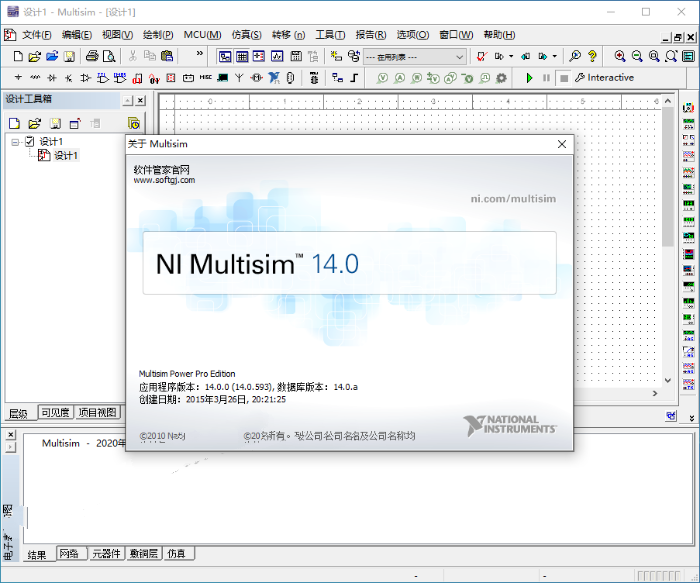Toggle Design Toolbox panel visibility
This screenshot has width=700, height=583.
tap(225, 56)
